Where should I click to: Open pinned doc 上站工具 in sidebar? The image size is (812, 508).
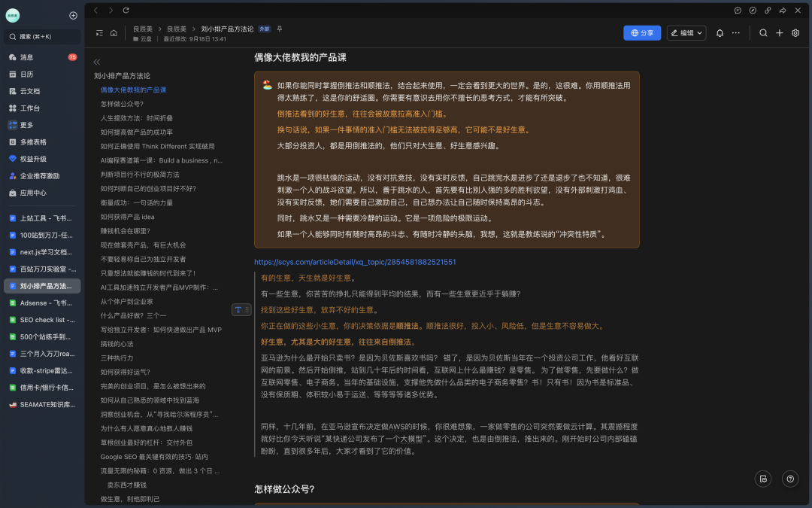tap(42, 218)
